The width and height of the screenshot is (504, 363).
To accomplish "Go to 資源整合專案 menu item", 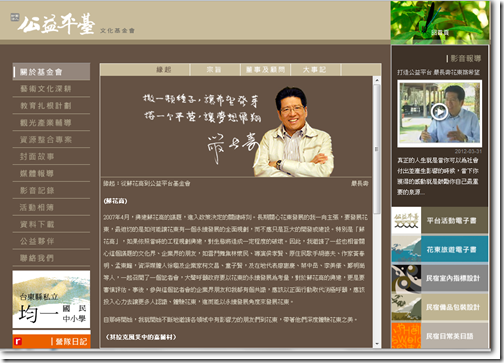I will (51, 139).
